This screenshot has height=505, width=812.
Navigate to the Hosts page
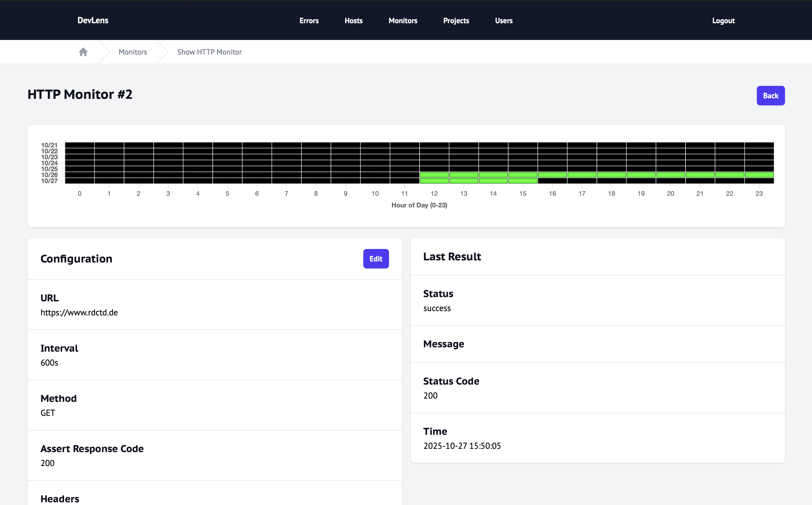coord(353,20)
